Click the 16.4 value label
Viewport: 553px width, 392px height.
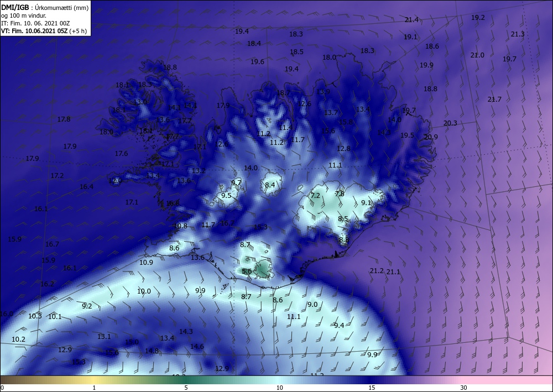(x=86, y=187)
